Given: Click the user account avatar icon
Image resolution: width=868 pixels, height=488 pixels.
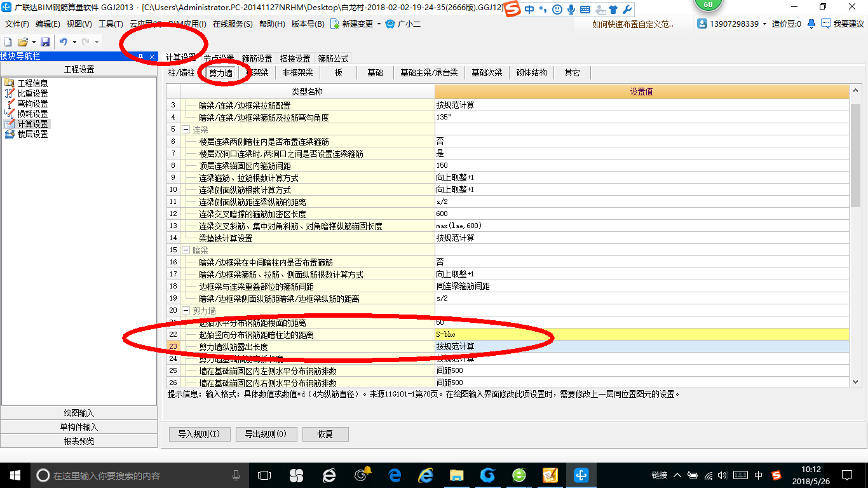Looking at the screenshot, I should [x=702, y=24].
